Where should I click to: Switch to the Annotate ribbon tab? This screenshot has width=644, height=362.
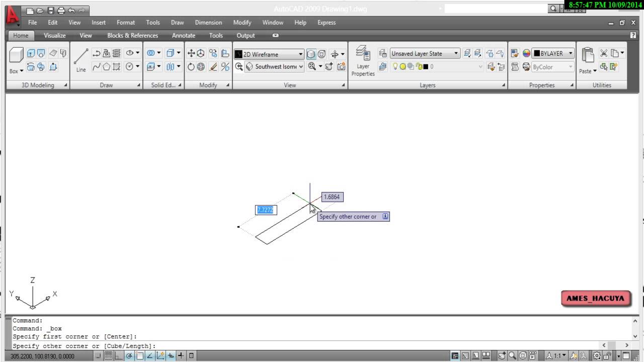184,36
